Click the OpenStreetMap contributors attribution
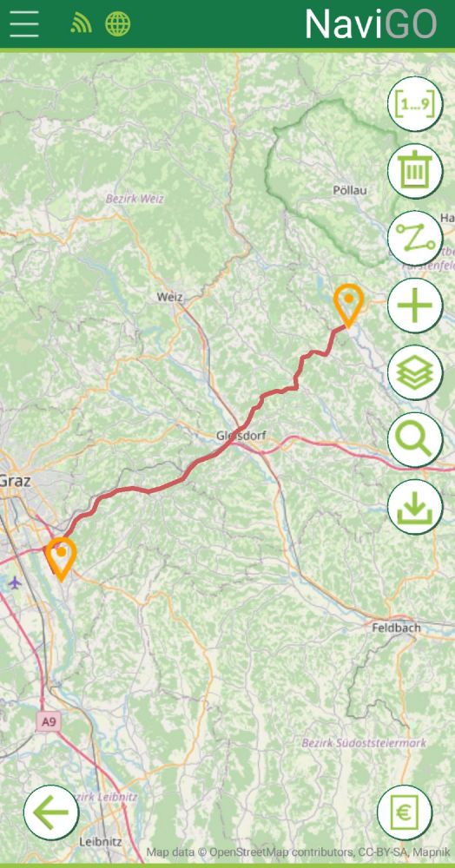 click(x=281, y=852)
